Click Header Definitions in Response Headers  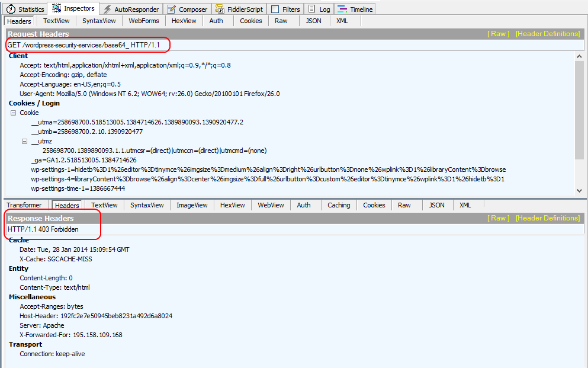548,218
